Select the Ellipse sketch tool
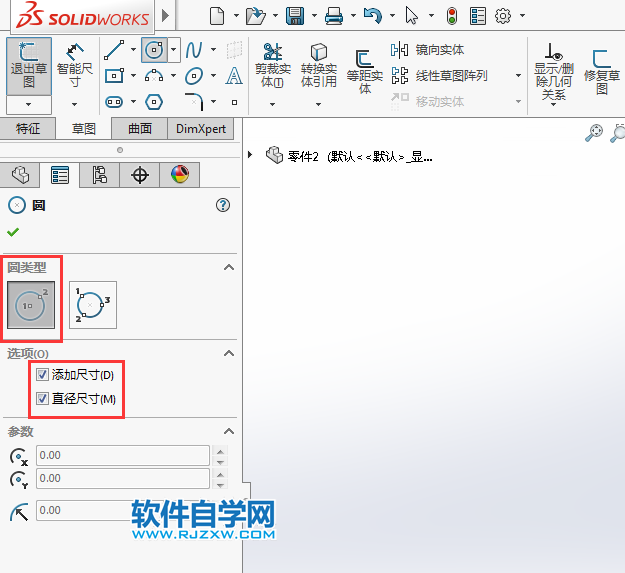The width and height of the screenshot is (625, 573). (194, 76)
